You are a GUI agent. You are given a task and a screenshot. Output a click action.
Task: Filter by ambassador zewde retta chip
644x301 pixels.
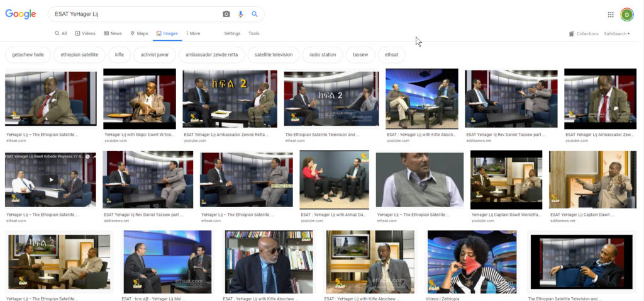pyautogui.click(x=211, y=55)
